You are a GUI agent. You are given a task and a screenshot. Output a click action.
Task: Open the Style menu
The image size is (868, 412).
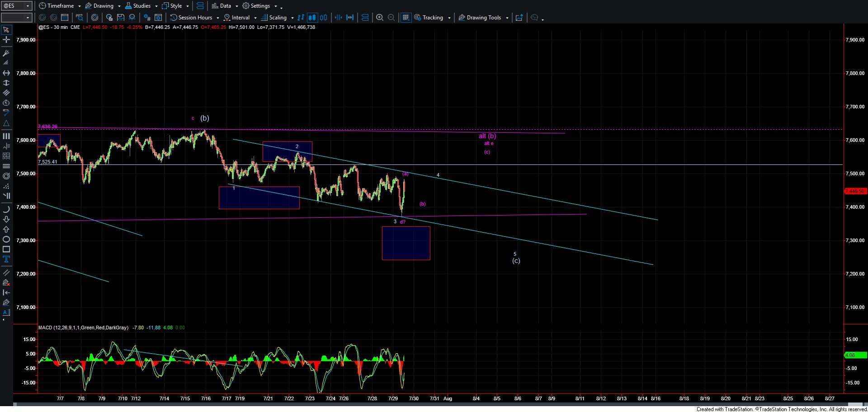point(172,6)
